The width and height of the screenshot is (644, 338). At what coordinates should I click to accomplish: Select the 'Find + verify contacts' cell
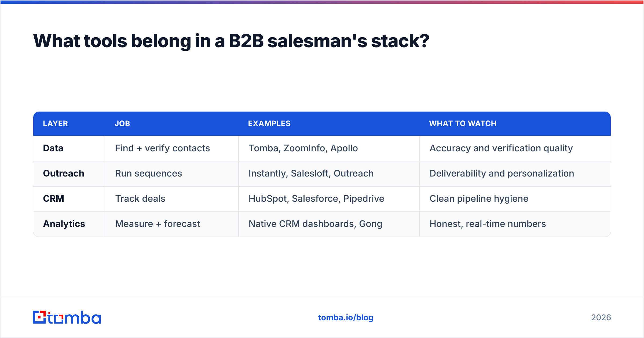pyautogui.click(x=172, y=148)
